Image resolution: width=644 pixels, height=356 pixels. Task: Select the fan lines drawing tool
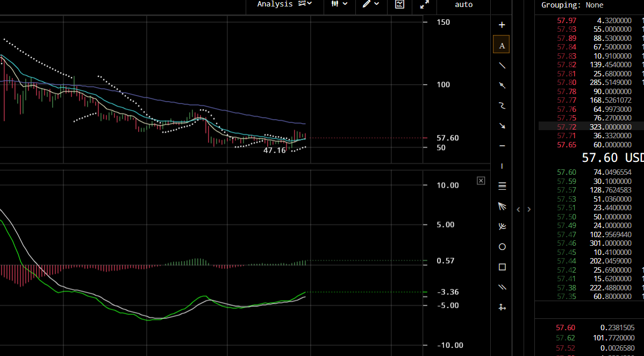click(x=502, y=207)
